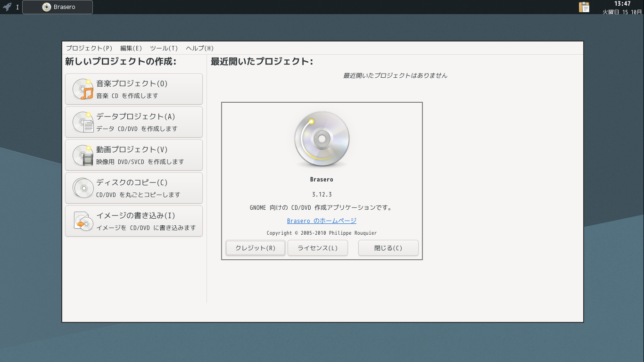Click the Brasero taskbar window button
644x362 pixels.
click(58, 7)
